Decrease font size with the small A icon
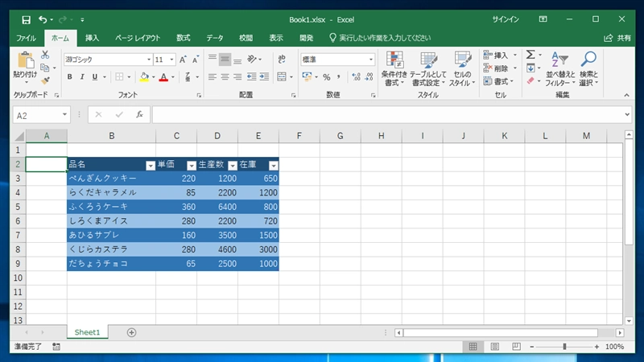 tap(196, 60)
